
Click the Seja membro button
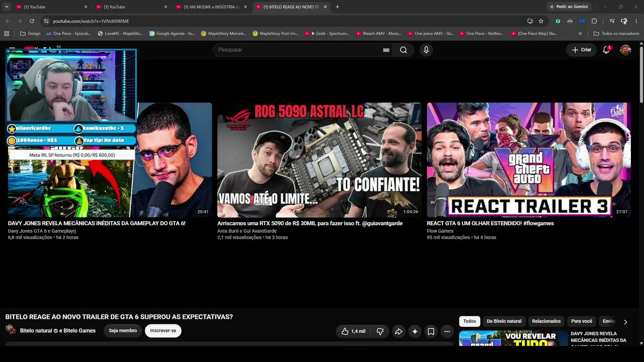point(123,331)
